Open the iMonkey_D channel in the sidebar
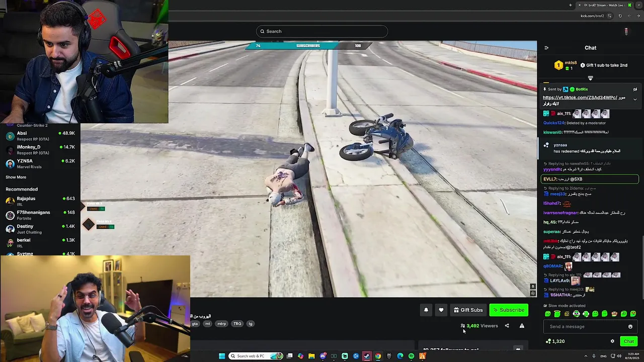Viewport: 644px width, 362px height. (x=40, y=150)
